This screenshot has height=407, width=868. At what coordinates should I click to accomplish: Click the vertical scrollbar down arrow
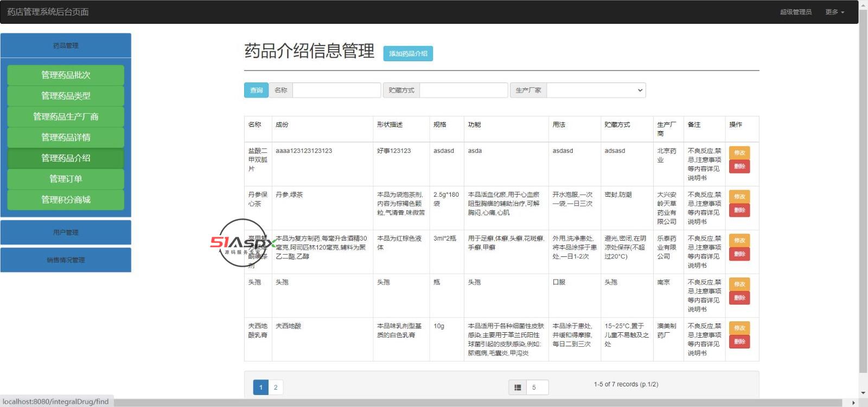pos(863,393)
